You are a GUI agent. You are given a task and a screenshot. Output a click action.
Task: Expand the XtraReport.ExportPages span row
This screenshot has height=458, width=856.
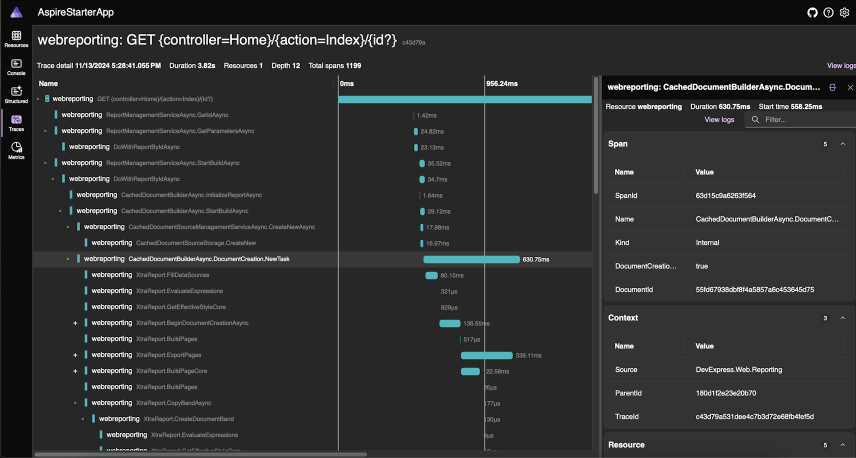coord(75,355)
